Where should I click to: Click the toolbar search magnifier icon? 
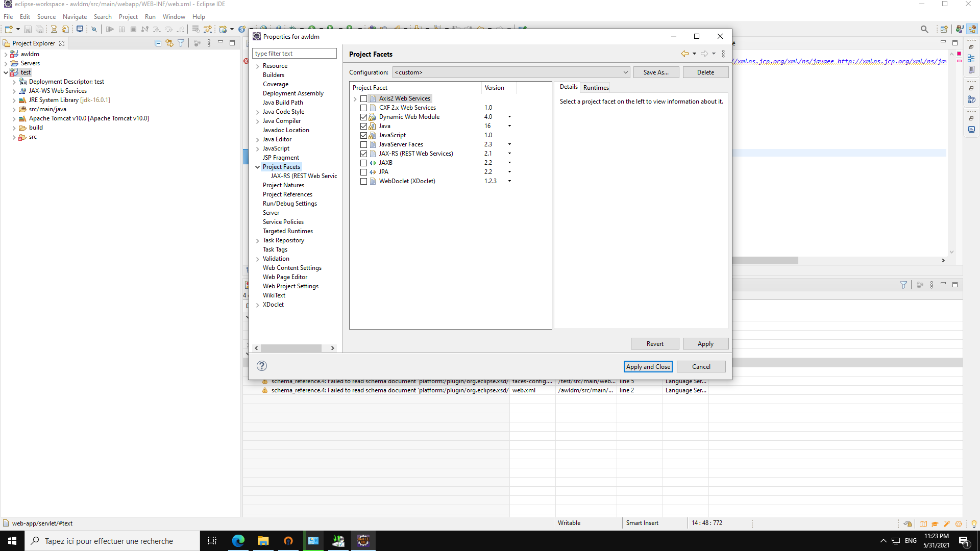[924, 29]
